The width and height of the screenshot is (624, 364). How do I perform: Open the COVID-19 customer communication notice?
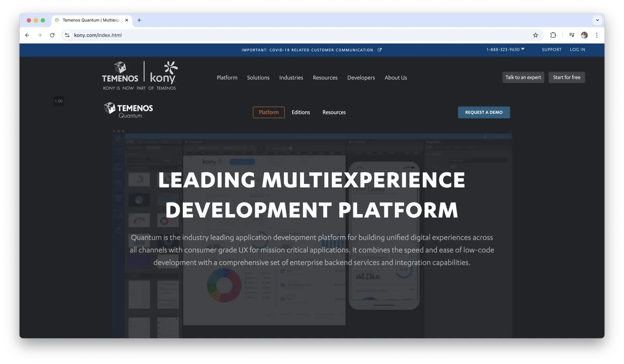click(x=307, y=50)
